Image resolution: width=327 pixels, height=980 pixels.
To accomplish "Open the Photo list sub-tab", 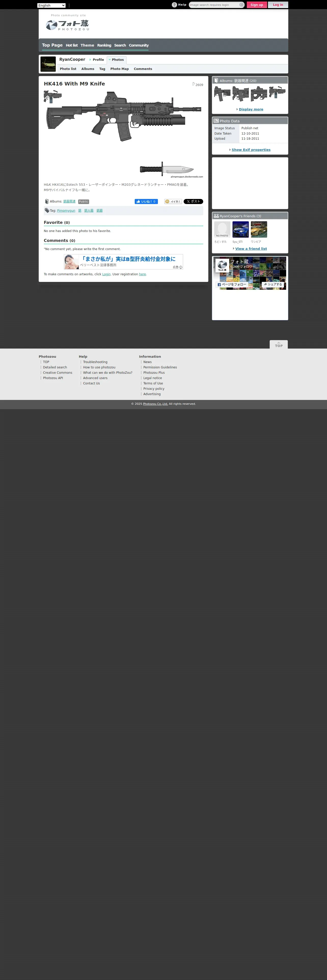I will pos(68,69).
